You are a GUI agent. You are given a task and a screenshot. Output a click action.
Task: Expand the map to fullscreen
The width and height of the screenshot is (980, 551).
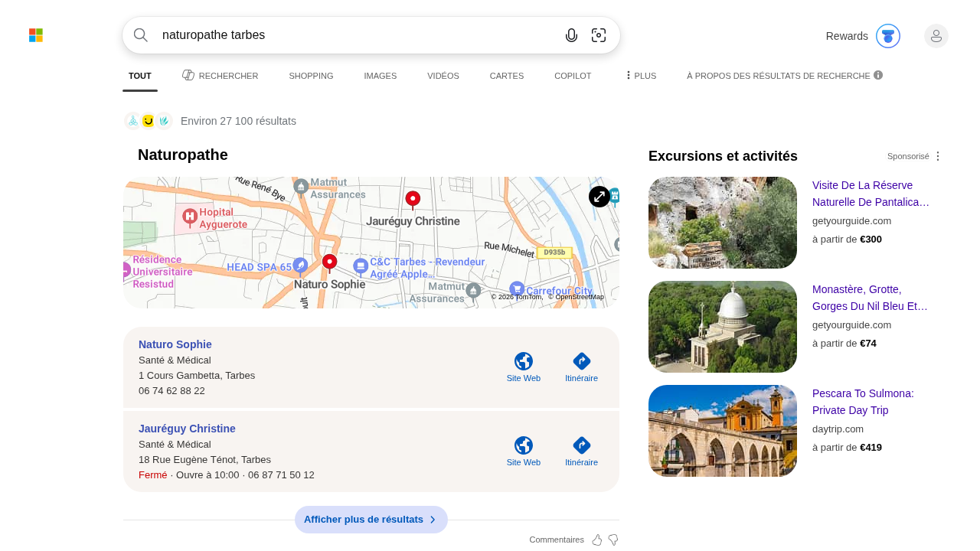click(x=599, y=196)
